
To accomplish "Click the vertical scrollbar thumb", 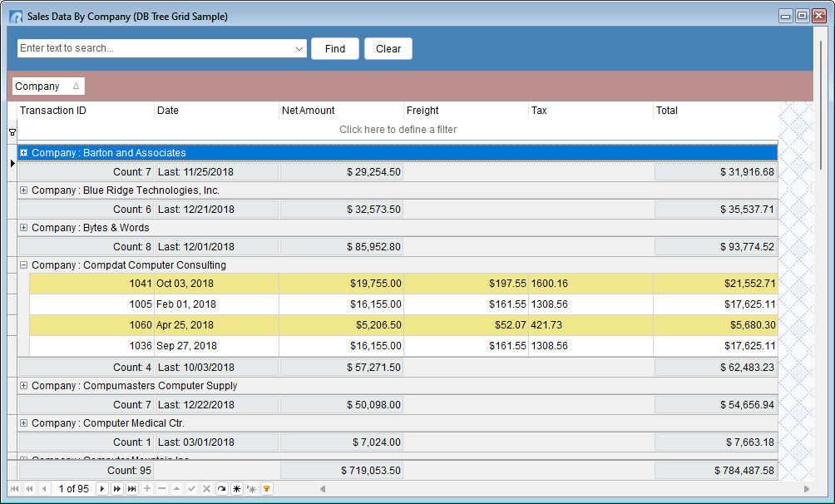I will click(x=823, y=105).
